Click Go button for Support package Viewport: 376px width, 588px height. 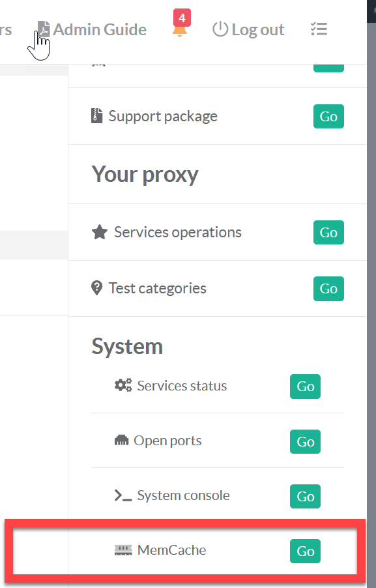[x=328, y=116]
